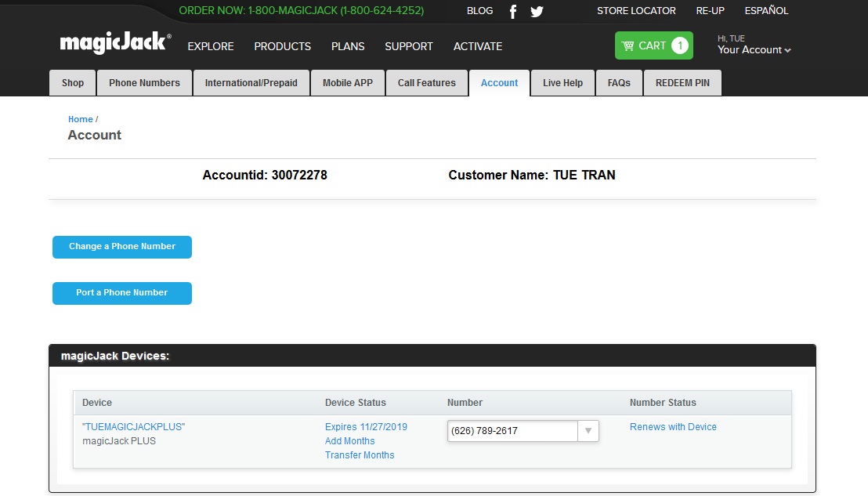
Task: Click the Expires 11/27/2019 link
Action: click(x=366, y=427)
